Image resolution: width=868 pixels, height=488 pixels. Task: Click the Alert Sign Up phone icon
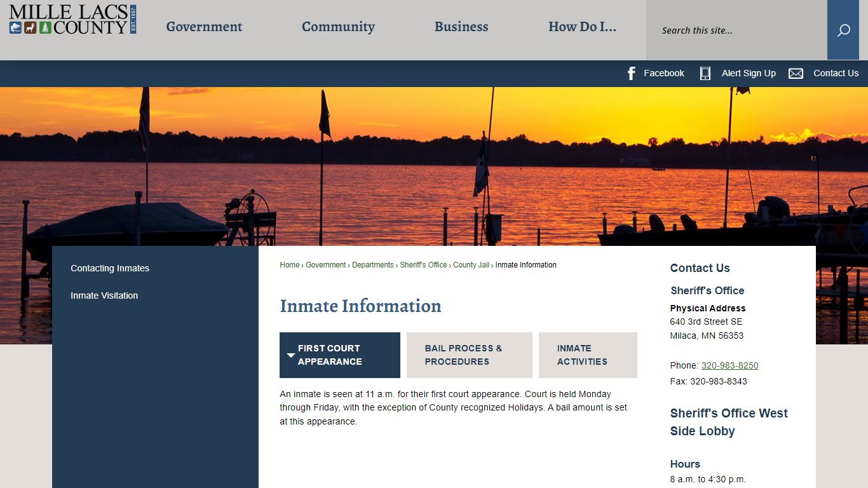pyautogui.click(x=705, y=73)
